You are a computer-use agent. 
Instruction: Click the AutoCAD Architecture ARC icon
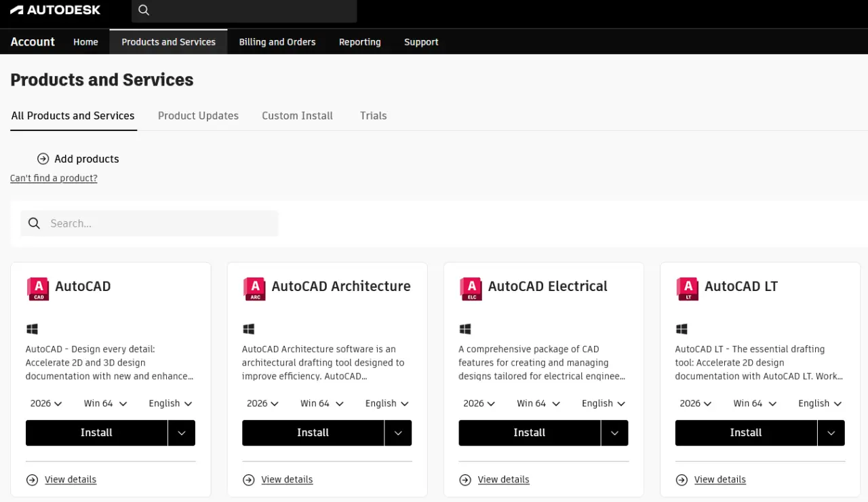[254, 288]
